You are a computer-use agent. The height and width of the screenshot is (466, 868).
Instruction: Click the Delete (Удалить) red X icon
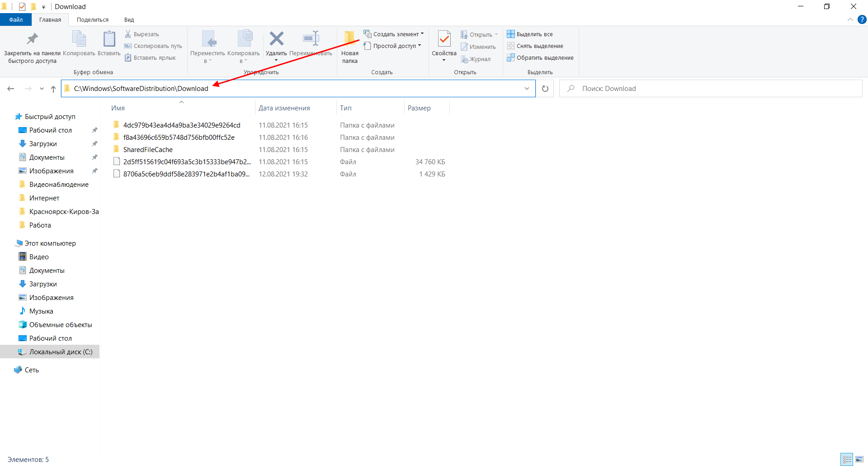(x=276, y=39)
